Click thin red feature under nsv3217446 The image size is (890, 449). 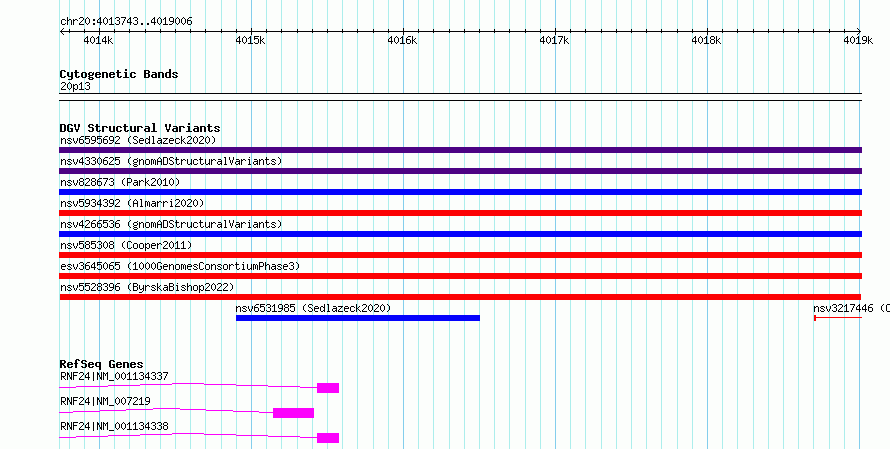tap(838, 318)
